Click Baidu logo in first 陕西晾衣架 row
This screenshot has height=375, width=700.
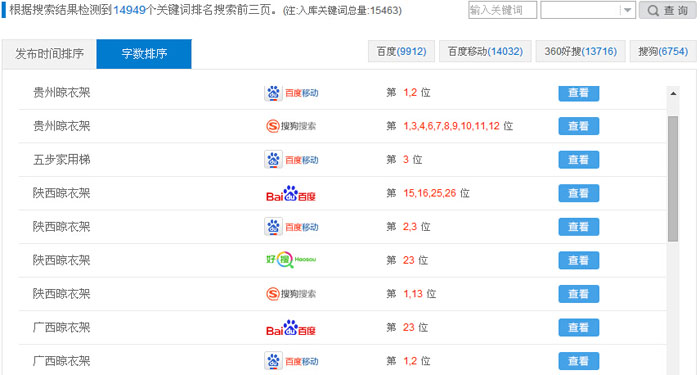[x=291, y=193]
